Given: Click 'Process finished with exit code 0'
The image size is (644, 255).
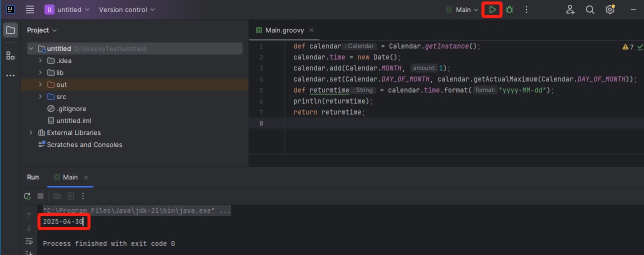Looking at the screenshot, I should [109, 243].
